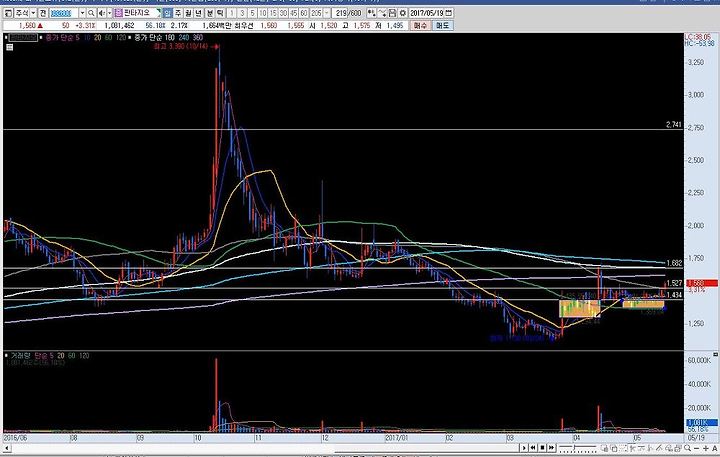
Task: Toggle the square marker before 거래량 indicator
Action: tap(6, 356)
